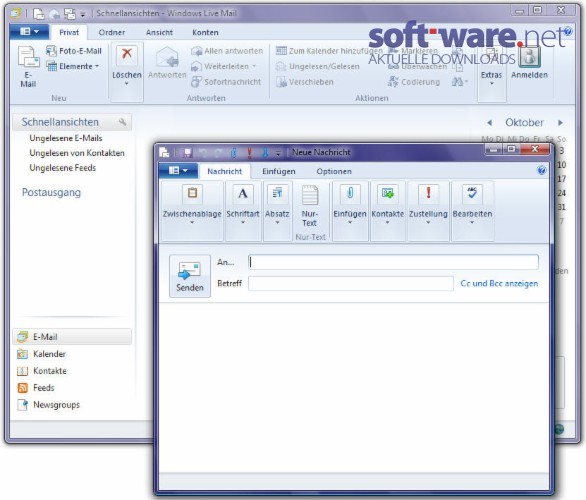Open Zustellung priority dropdown
This screenshot has width=586, height=500.
coord(428,211)
